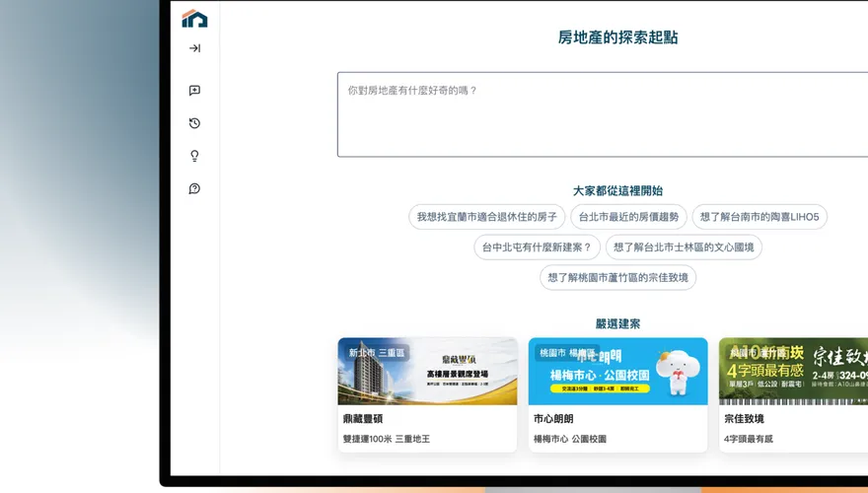Open the history clock icon
Viewport: 868px width, 493px height.
[x=194, y=123]
